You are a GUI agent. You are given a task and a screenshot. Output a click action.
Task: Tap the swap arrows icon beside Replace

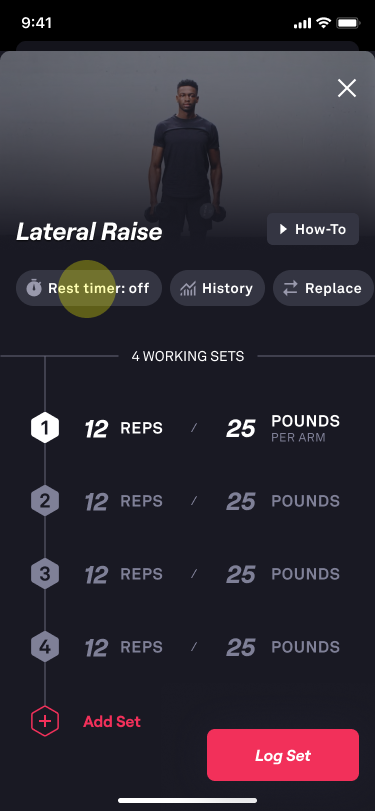[290, 288]
